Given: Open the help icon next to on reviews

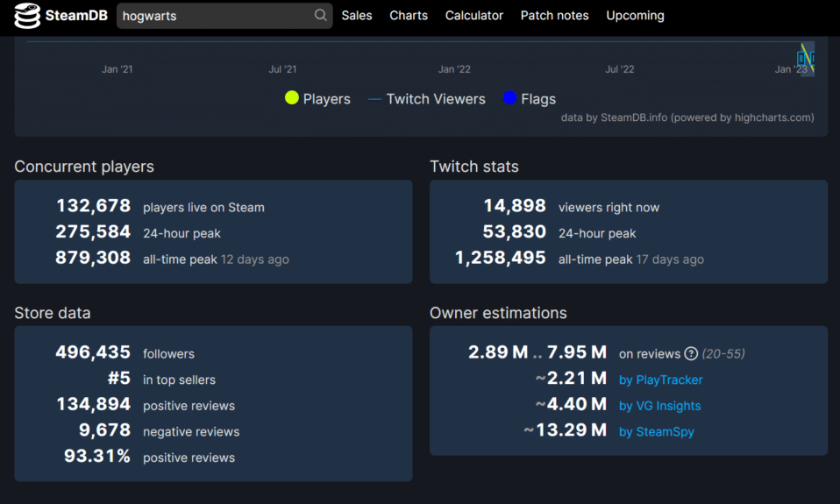Looking at the screenshot, I should coord(691,353).
